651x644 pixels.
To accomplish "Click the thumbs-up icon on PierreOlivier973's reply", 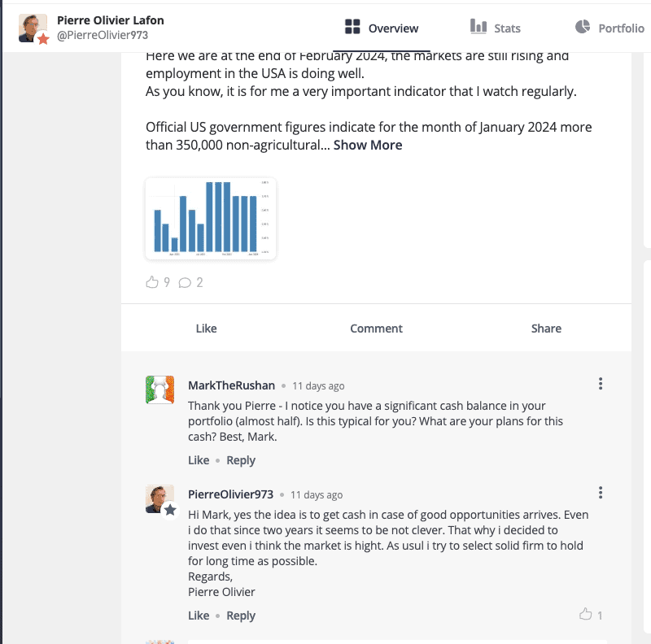I will point(585,615).
